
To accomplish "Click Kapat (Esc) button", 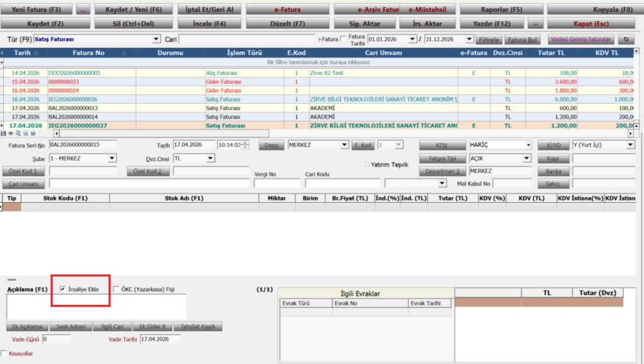I will (x=591, y=23).
